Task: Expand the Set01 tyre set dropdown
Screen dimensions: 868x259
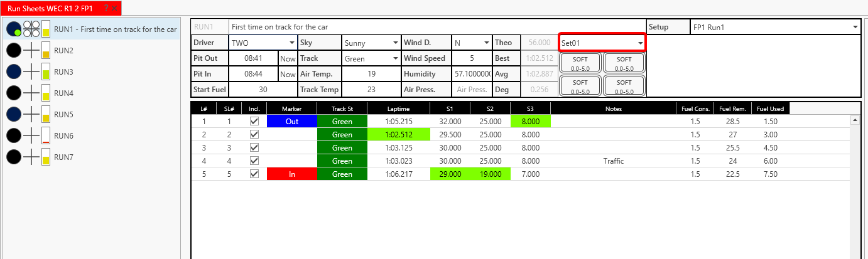Action: pos(602,43)
